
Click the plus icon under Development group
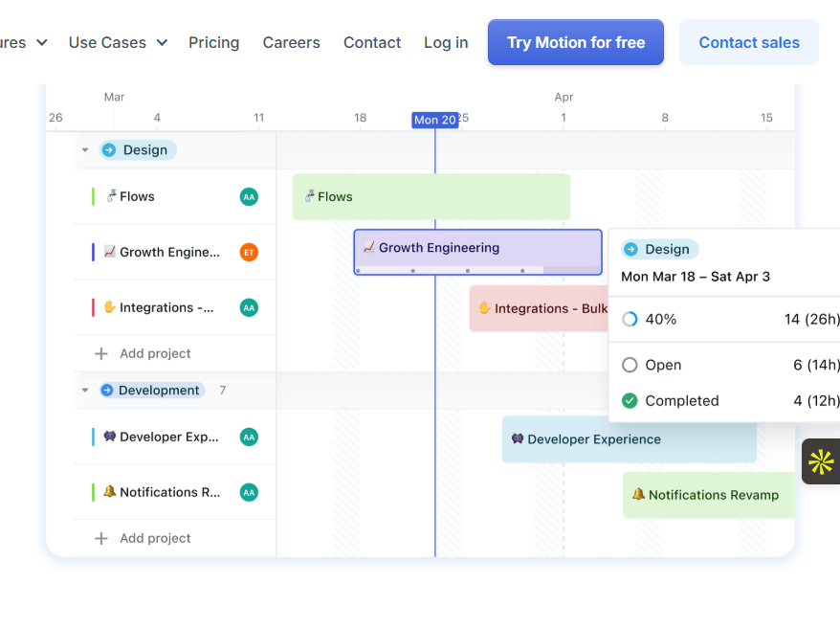click(x=101, y=539)
